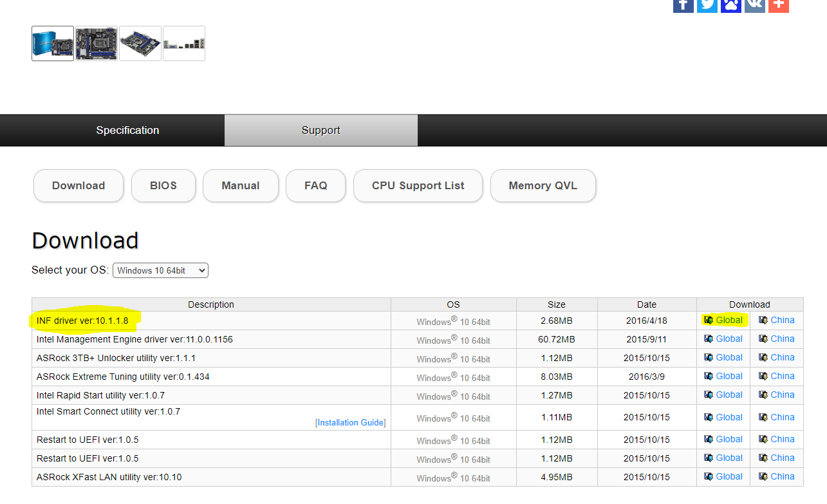Screen dimensions: 827x504
Task: Click ASRock 3TB+ Unlocker utility ver:1.1.1 text
Action: tap(116, 357)
